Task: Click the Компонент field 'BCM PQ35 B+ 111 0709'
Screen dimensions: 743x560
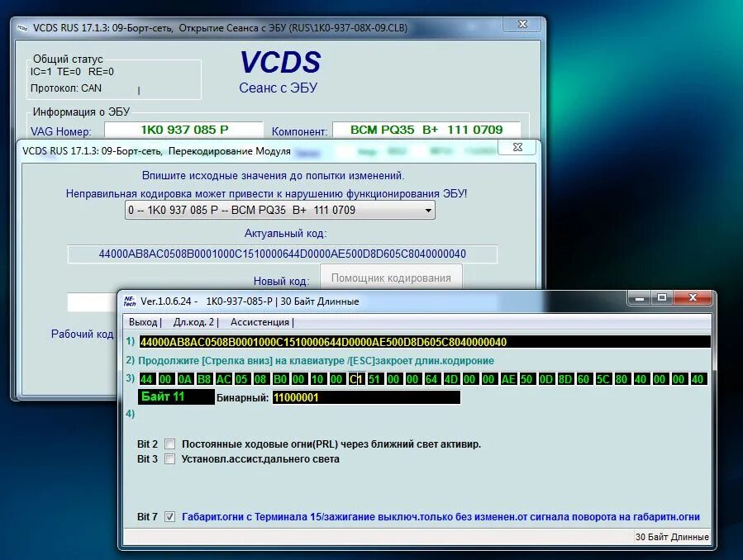Action: pyautogui.click(x=426, y=130)
